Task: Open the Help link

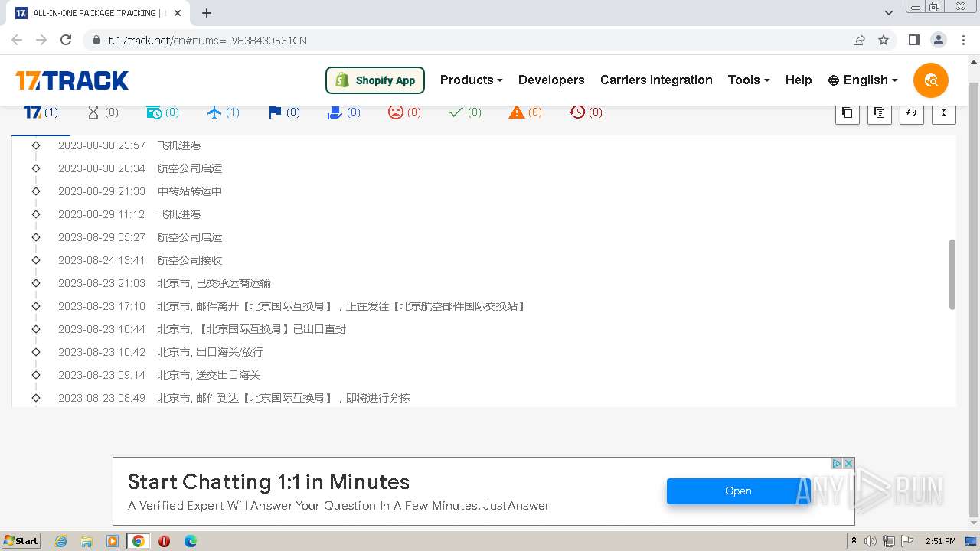Action: [x=799, y=80]
